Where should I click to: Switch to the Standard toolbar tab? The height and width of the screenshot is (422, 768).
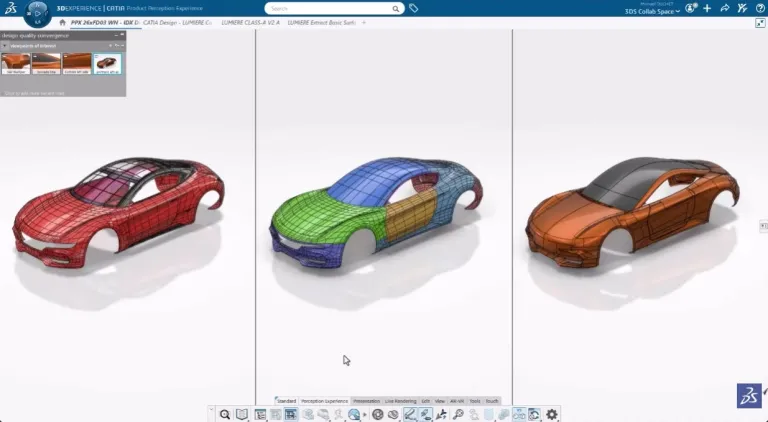click(x=287, y=401)
